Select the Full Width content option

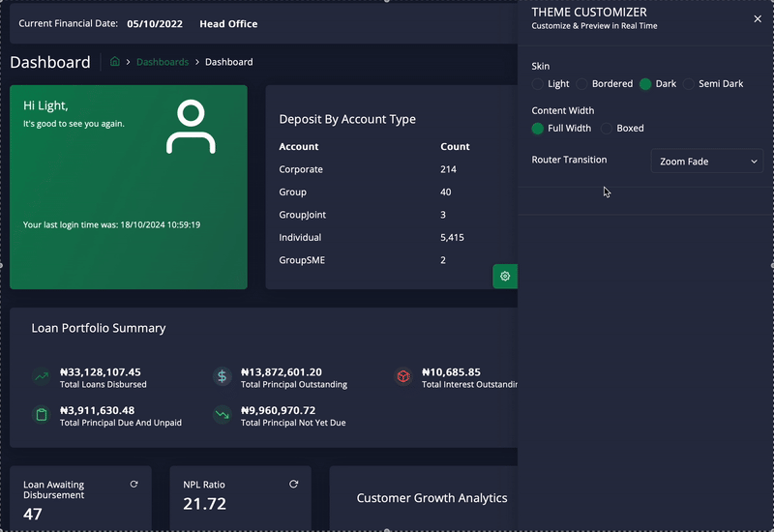pos(538,129)
